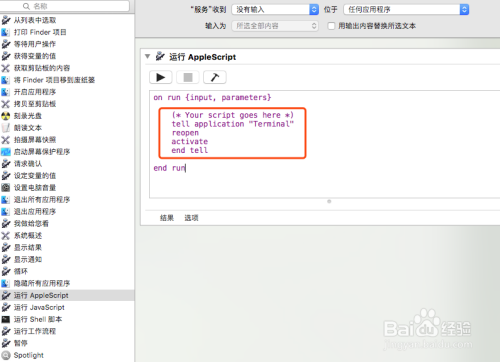Open the 任何应用程序 application dropdown
Image resolution: width=500 pixels, height=362 pixels.
tap(406, 9)
